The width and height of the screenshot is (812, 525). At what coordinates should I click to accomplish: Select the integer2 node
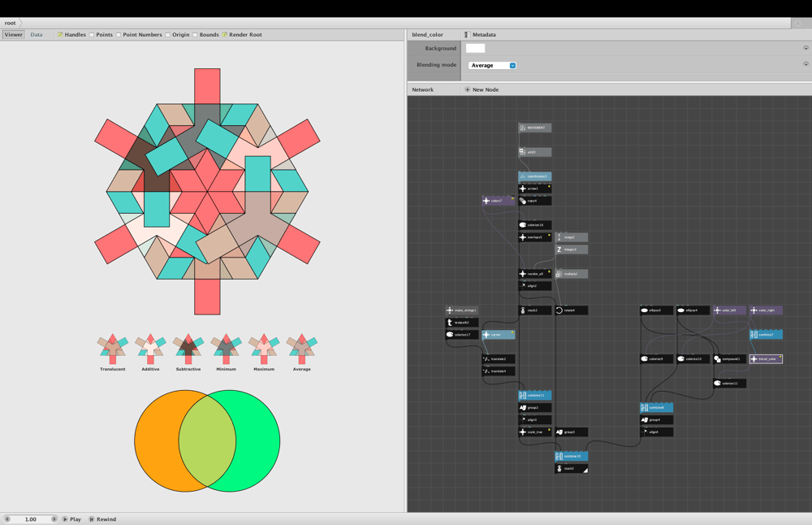point(571,249)
